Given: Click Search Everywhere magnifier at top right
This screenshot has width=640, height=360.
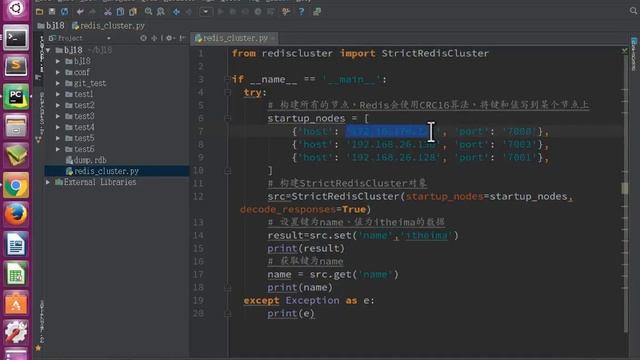Looking at the screenshot, I should coord(633,11).
